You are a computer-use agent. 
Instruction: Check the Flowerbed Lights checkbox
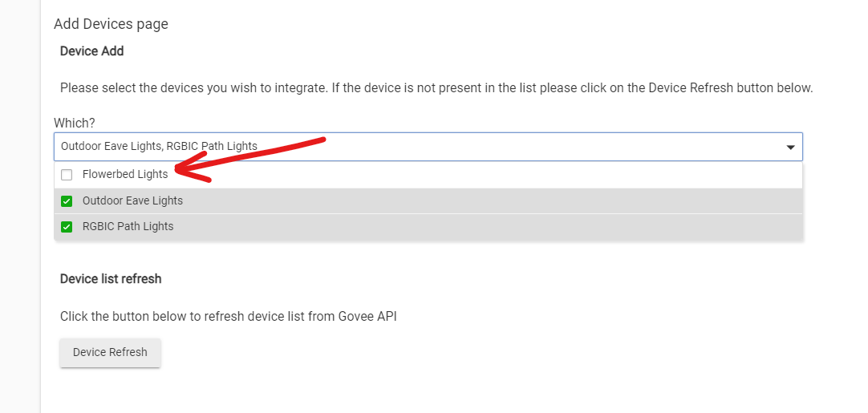(x=67, y=175)
